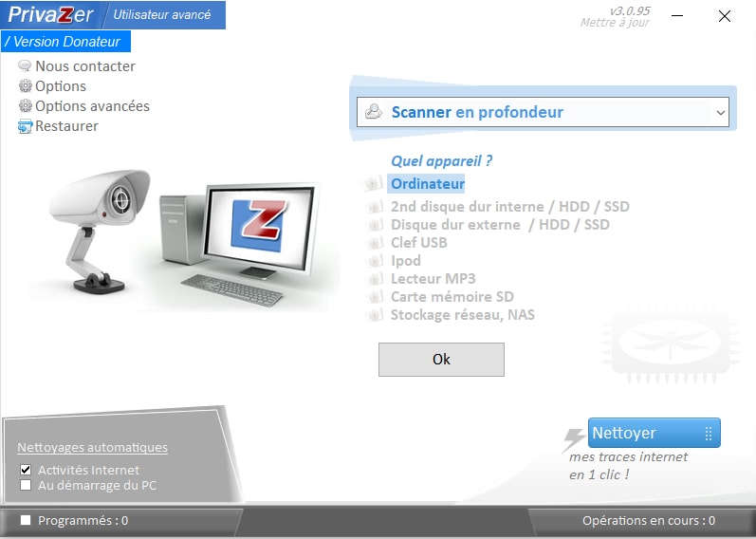The width and height of the screenshot is (756, 539).
Task: Click the Version Donateur banner
Action: (x=65, y=42)
